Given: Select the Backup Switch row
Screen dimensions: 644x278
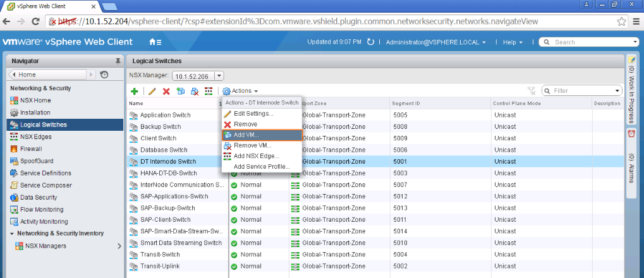Looking at the screenshot, I should coord(376,126).
